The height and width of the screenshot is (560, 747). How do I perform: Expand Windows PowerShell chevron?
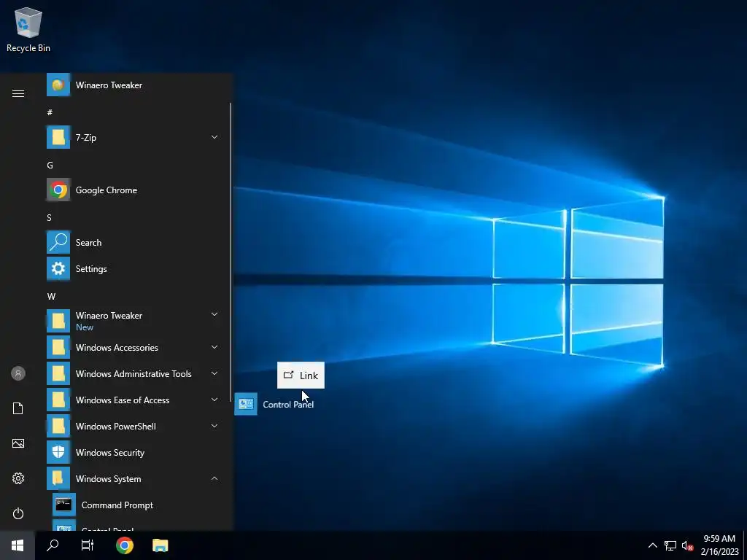[214, 426]
